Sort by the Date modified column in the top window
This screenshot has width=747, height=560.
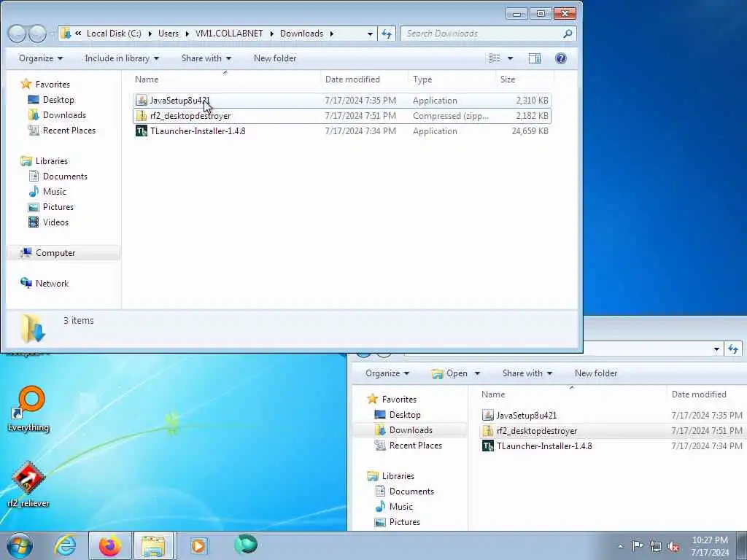[364, 79]
